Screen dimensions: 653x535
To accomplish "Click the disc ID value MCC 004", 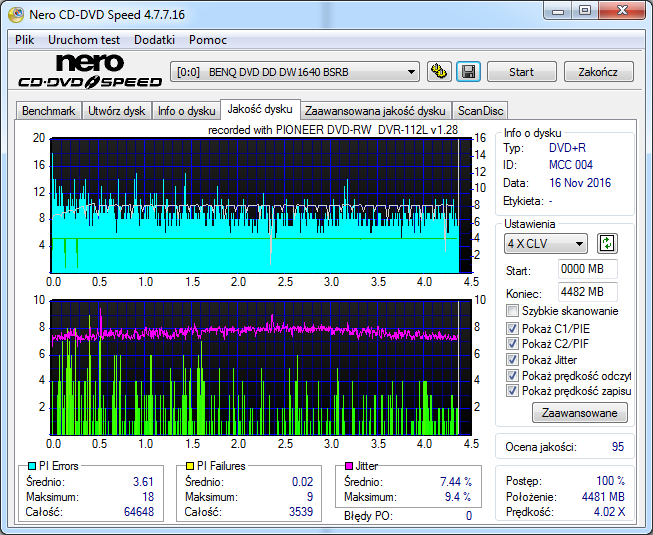I will 571,165.
